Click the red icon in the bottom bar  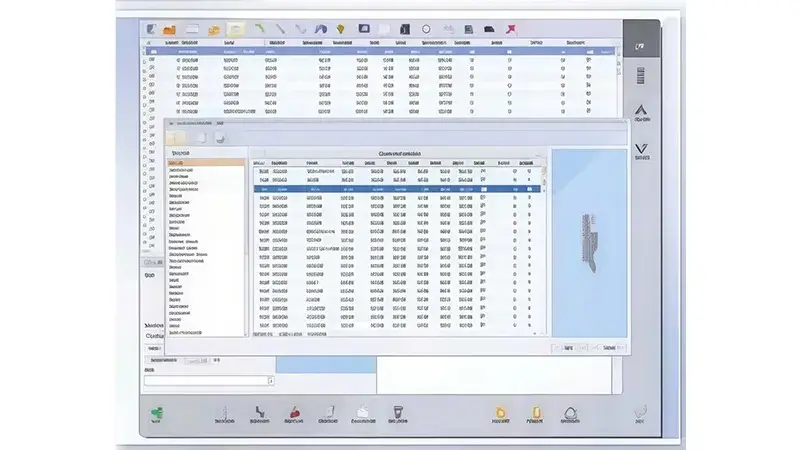[294, 412]
